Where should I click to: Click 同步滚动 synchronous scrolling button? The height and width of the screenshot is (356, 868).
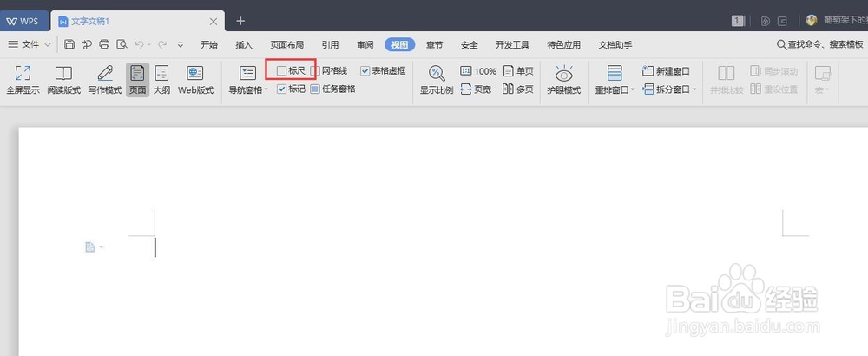[774, 71]
